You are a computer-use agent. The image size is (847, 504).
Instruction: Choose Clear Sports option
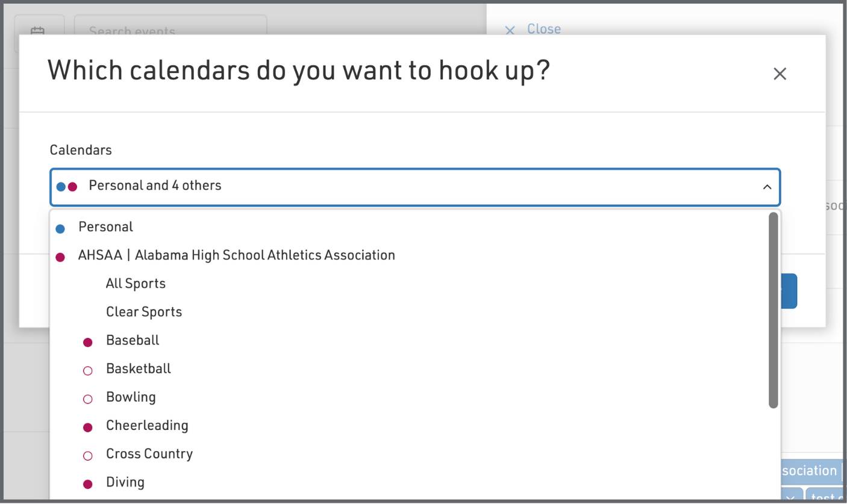[x=144, y=312]
